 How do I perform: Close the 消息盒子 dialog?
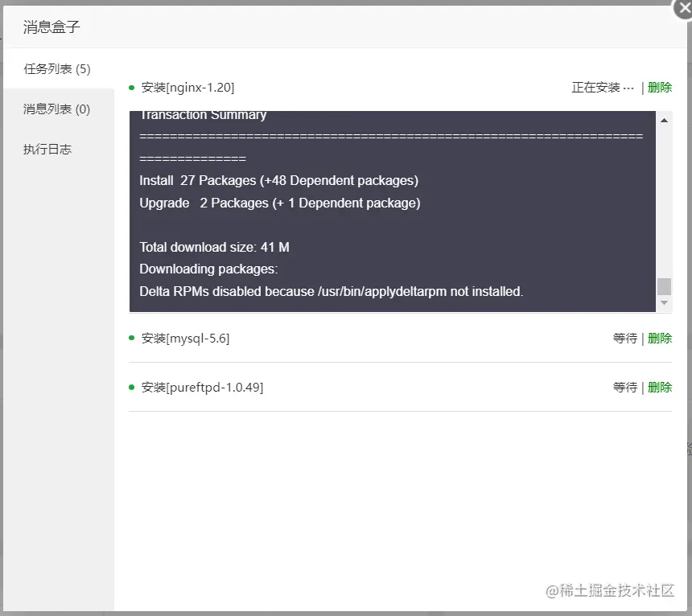coord(683,8)
